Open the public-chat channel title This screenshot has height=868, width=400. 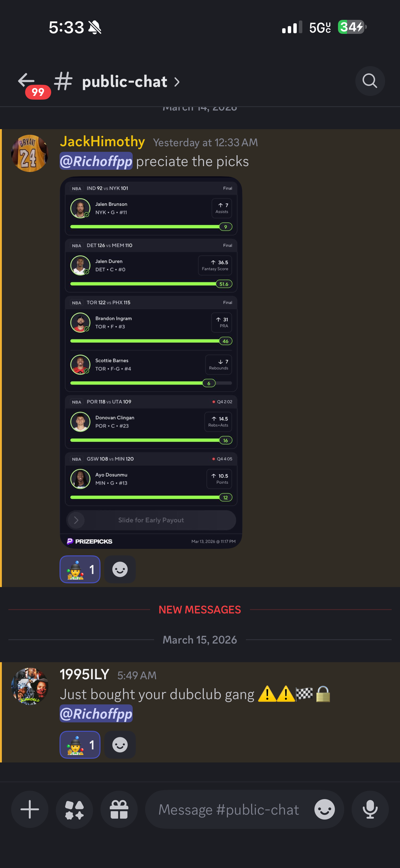pos(125,82)
